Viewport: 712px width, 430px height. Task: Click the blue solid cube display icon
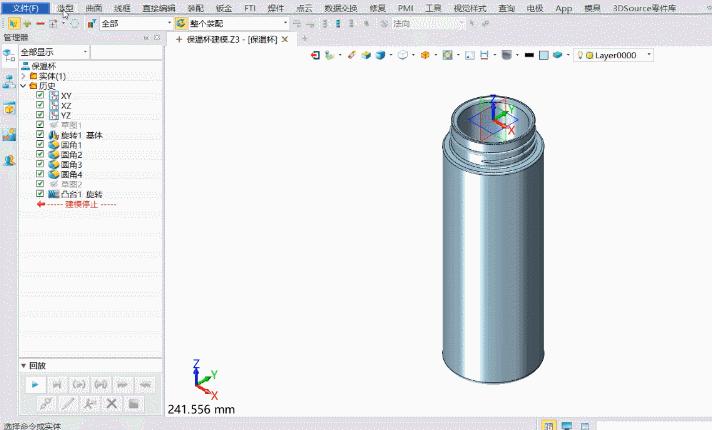coord(381,55)
